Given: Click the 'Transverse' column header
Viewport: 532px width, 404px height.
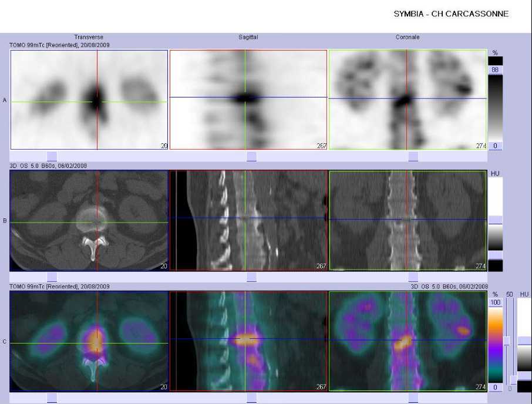Looking at the screenshot, I should (x=89, y=37).
